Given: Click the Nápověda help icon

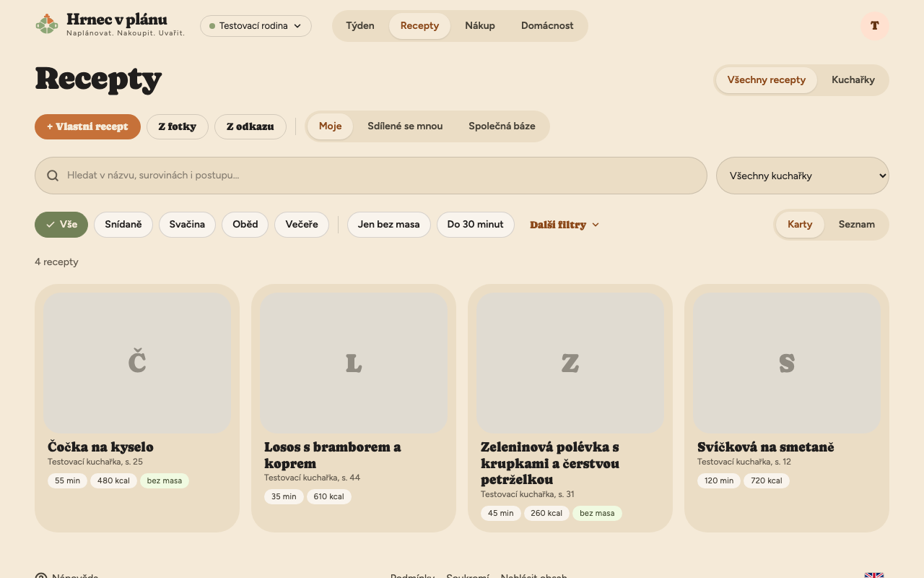Looking at the screenshot, I should 41,576.
